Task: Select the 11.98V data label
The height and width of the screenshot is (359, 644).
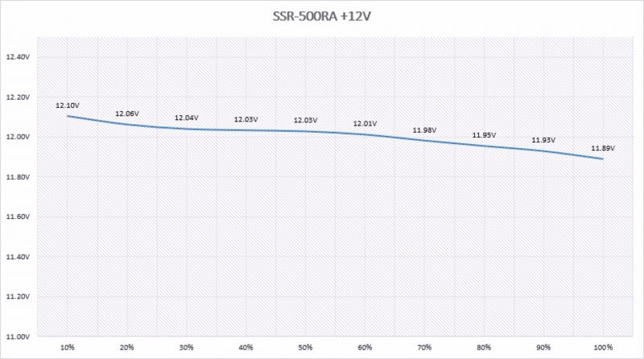Action: pos(425,130)
